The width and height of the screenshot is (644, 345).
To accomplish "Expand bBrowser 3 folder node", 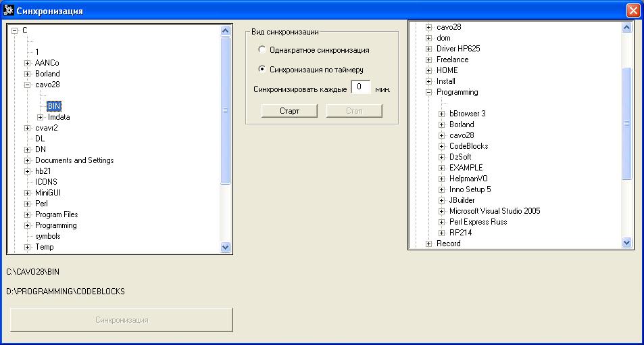I will [441, 114].
